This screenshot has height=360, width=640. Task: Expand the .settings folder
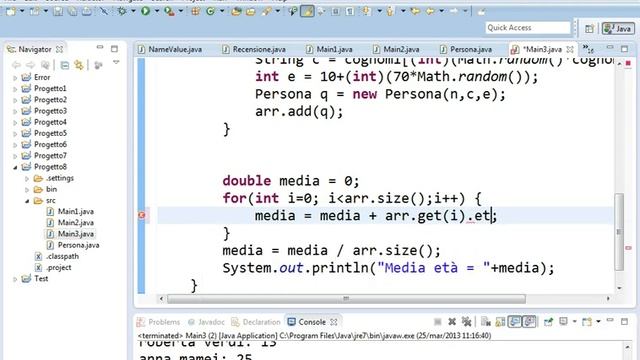point(27,178)
